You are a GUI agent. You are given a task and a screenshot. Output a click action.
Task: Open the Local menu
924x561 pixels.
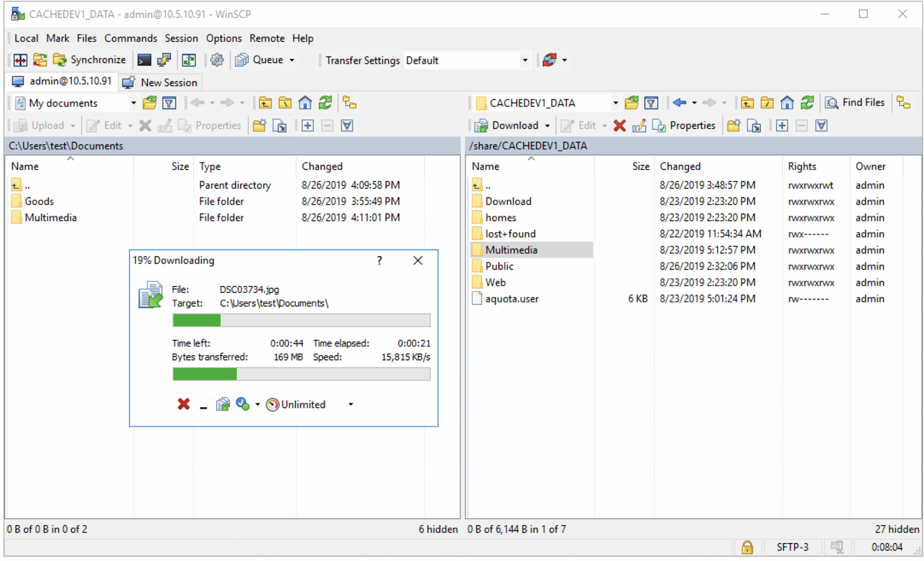click(x=27, y=38)
